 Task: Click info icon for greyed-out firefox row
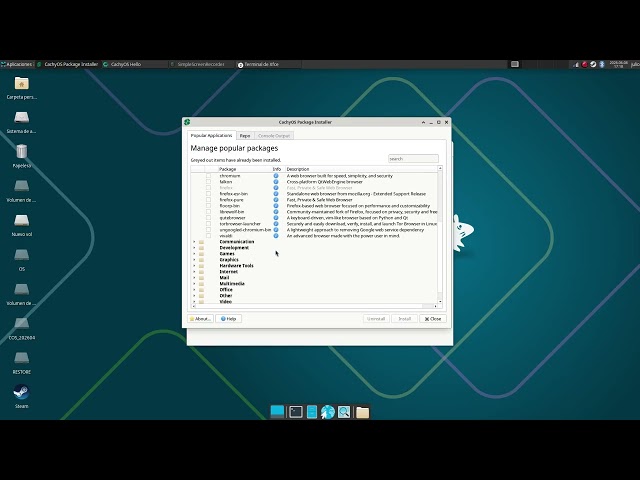click(276, 188)
